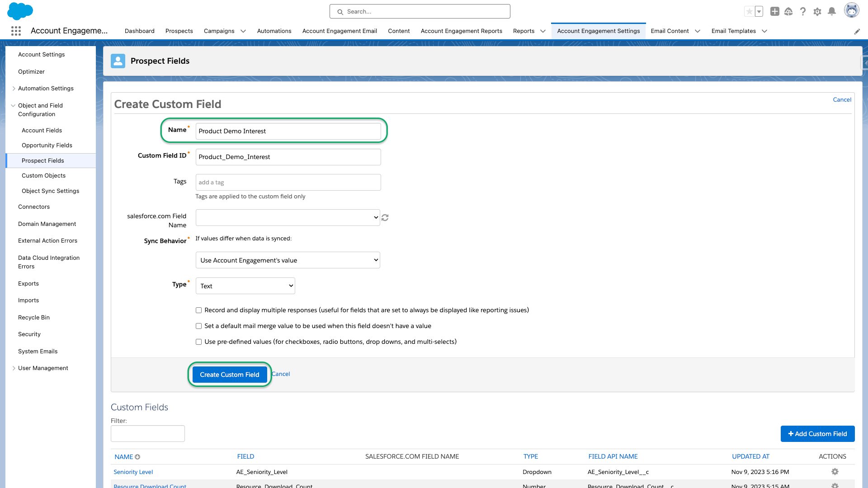This screenshot has height=488, width=868.
Task: Go to the Dashboard tab
Action: tap(140, 31)
